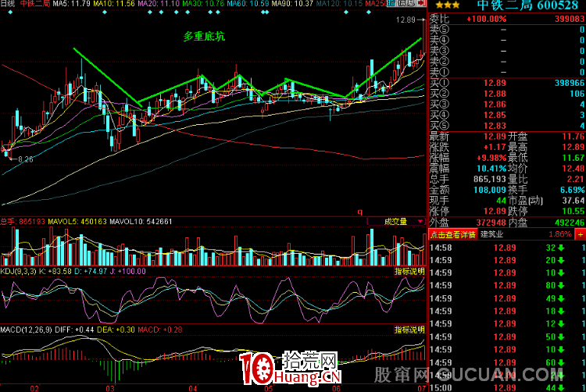The width and height of the screenshot is (586, 392).
Task: Select the 卖① ask row
Action: click(507, 72)
